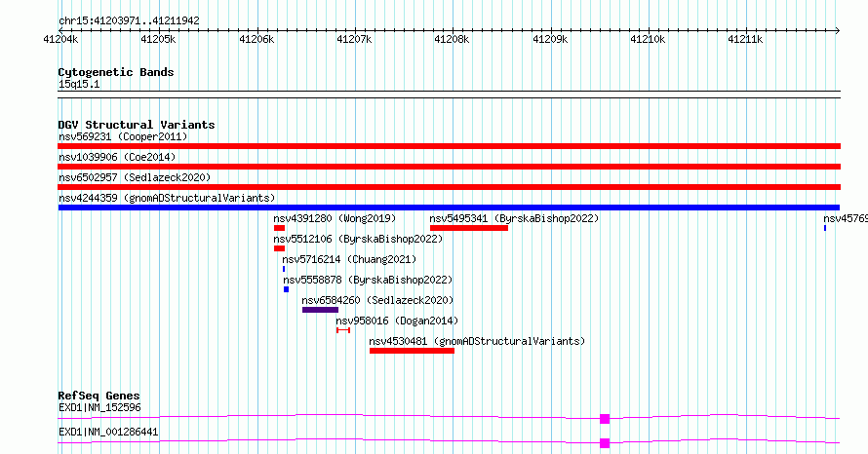Viewport: 868px width, 454px height.
Task: Click the small blue nsv45769 feature at right edge
Action: click(825, 228)
